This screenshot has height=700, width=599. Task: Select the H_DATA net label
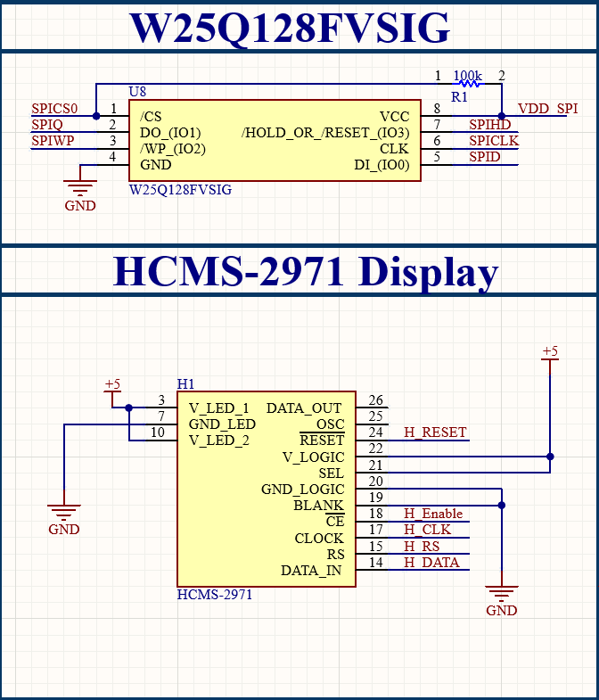pos(431,562)
